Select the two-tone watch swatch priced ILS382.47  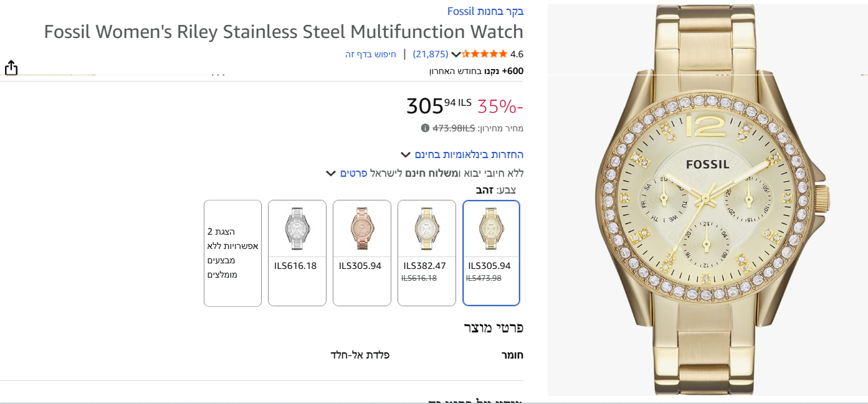pos(427,253)
